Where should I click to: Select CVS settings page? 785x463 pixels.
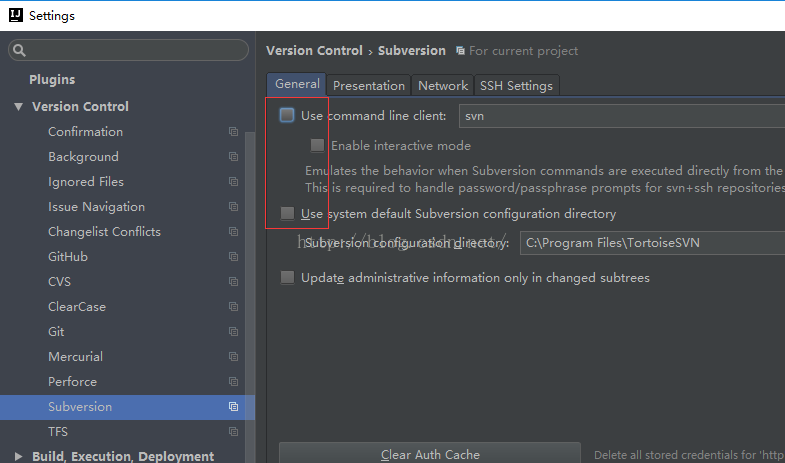(59, 282)
